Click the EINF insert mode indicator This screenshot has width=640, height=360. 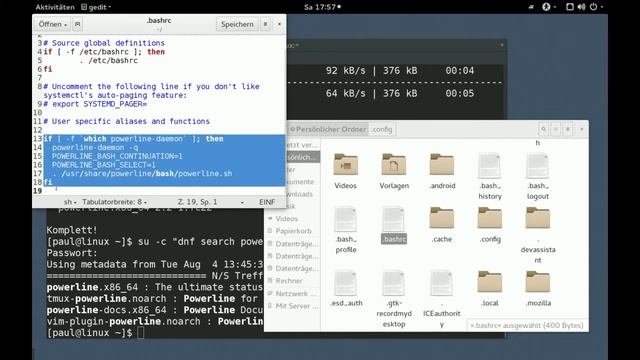[267, 202]
